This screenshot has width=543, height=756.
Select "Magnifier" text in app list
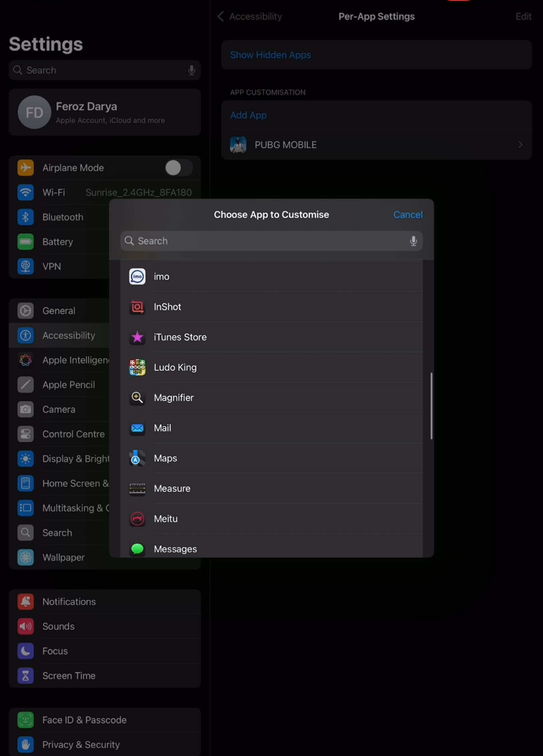tap(174, 398)
